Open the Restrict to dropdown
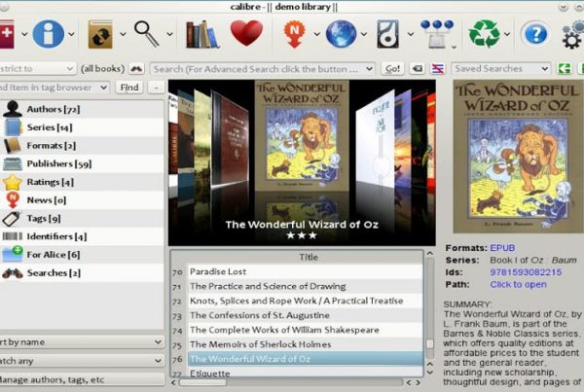The height and width of the screenshot is (392, 584). (37, 69)
